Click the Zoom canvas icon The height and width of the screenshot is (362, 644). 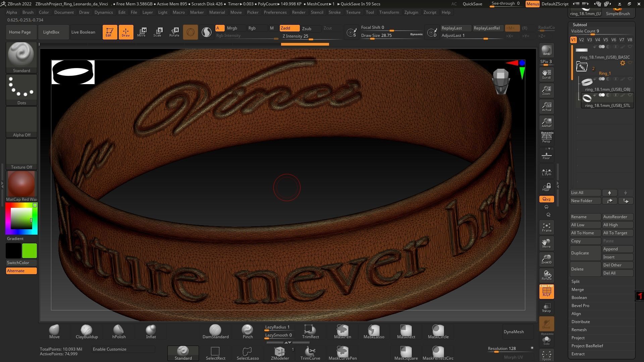point(546,90)
